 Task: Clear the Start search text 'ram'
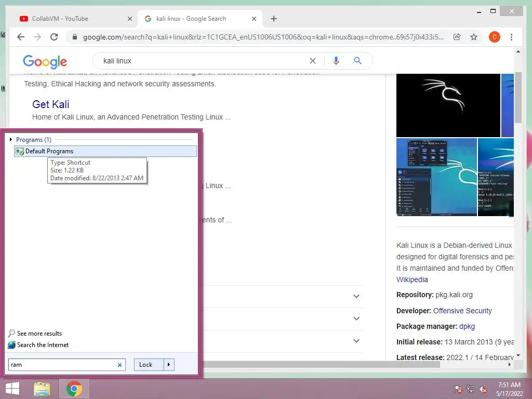[119, 365]
